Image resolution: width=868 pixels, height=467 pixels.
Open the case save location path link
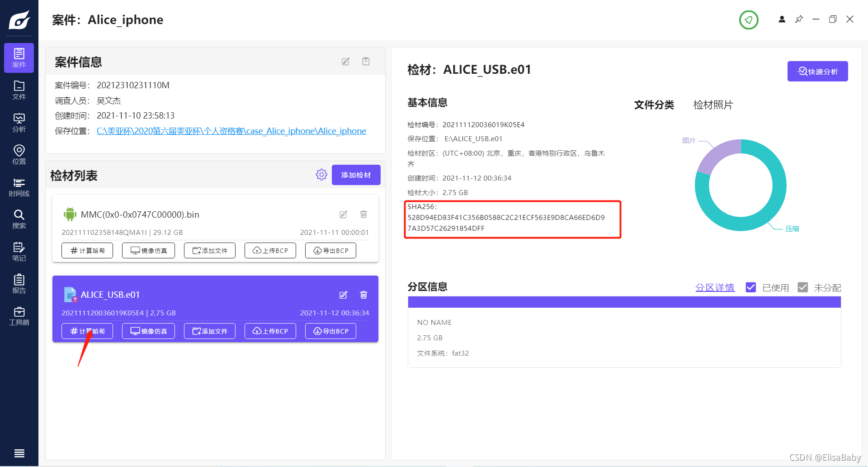tap(231, 131)
